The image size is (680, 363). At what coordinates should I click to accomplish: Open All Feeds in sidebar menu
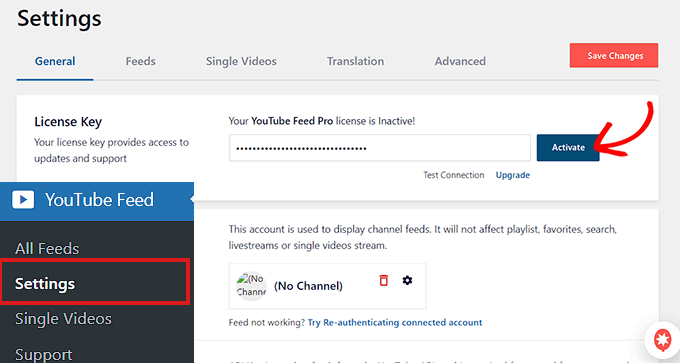point(47,249)
